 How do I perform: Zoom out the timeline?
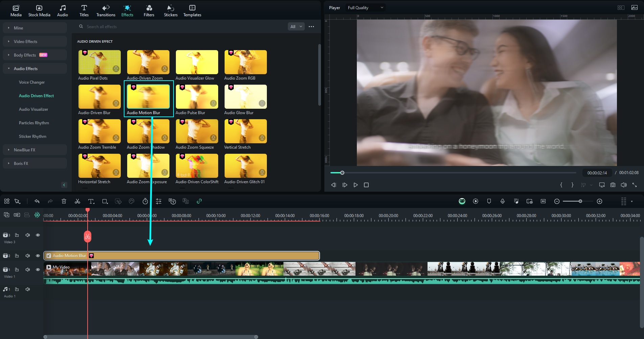(557, 201)
